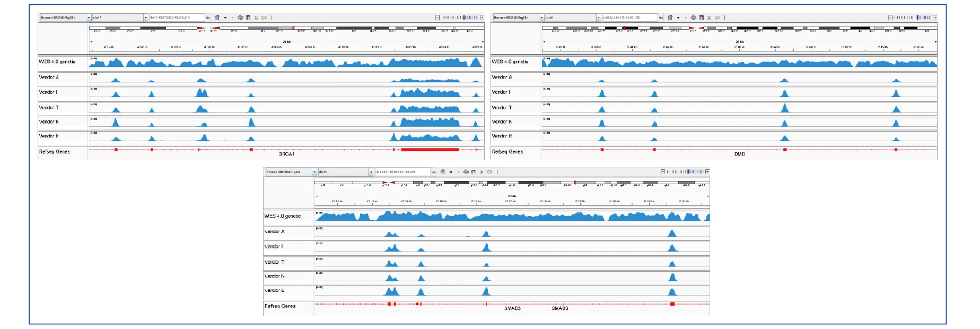Select the Vendor A track label in the BRCA1 panel
The height and width of the screenshot is (329, 980).
point(49,77)
